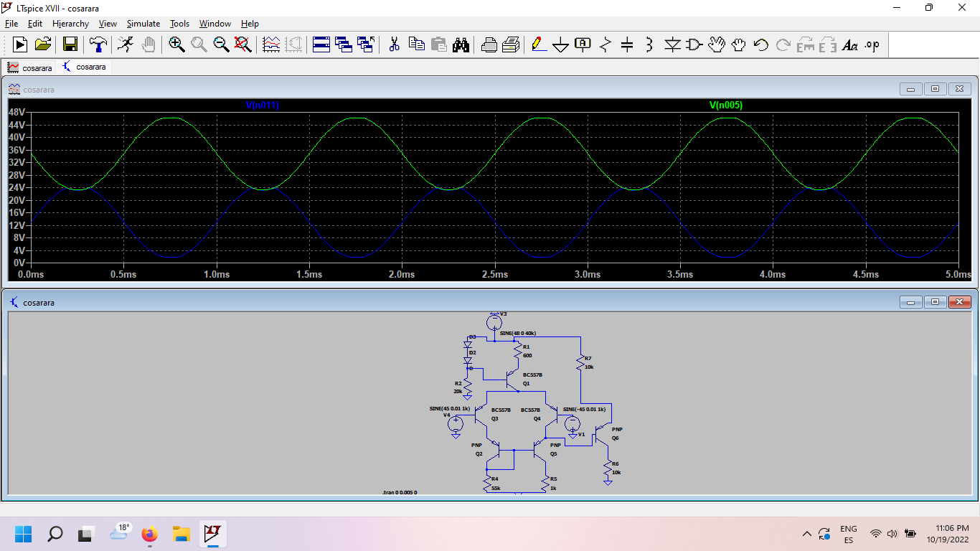Click the Close All Windows toolbar icon

pos(366,44)
